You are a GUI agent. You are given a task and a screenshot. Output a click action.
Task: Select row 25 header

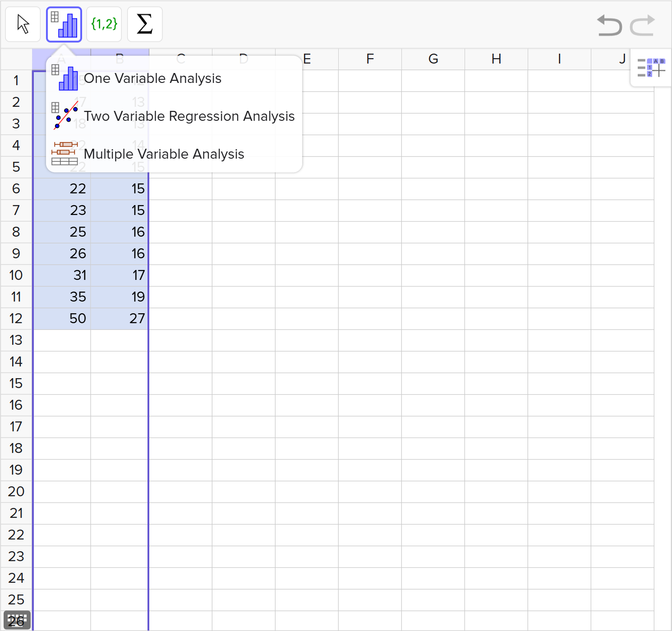coord(16,600)
